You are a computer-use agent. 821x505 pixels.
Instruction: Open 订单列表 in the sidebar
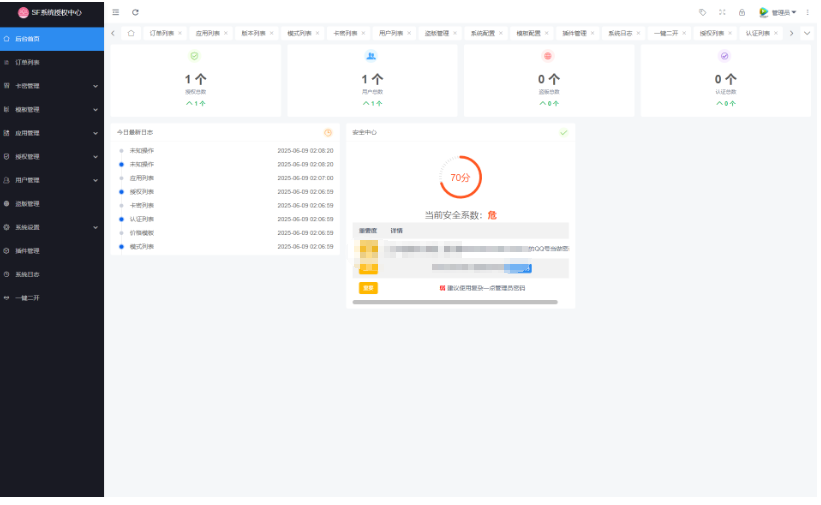(52, 62)
